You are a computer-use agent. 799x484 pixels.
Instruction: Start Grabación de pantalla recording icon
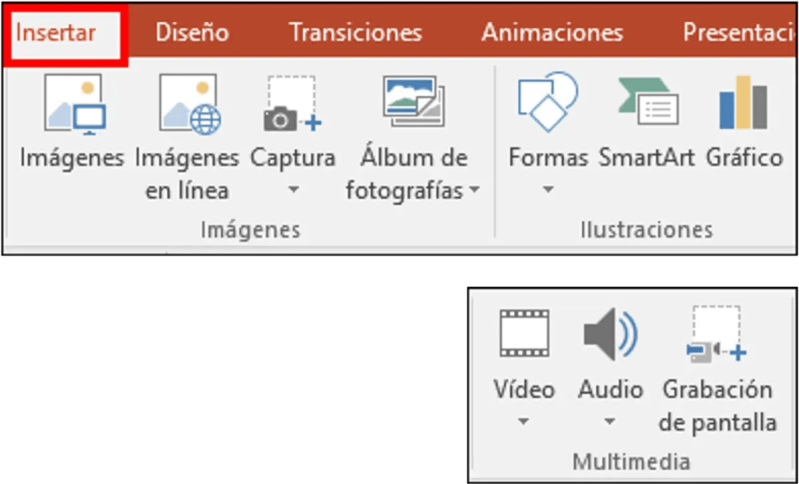[716, 334]
